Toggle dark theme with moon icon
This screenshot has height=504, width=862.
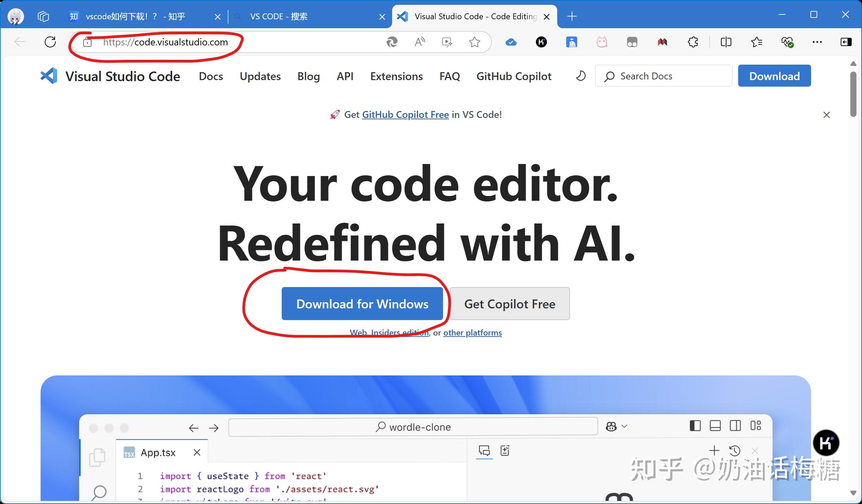[x=581, y=76]
